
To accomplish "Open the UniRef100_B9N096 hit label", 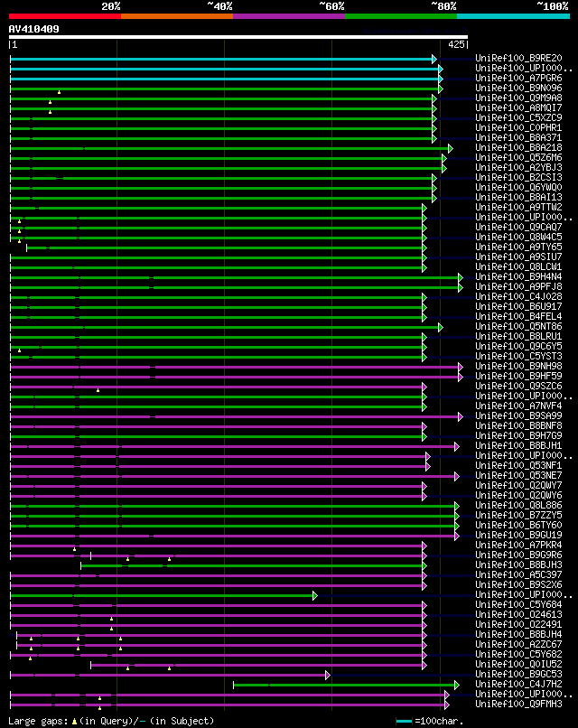I will pyautogui.click(x=518, y=89).
